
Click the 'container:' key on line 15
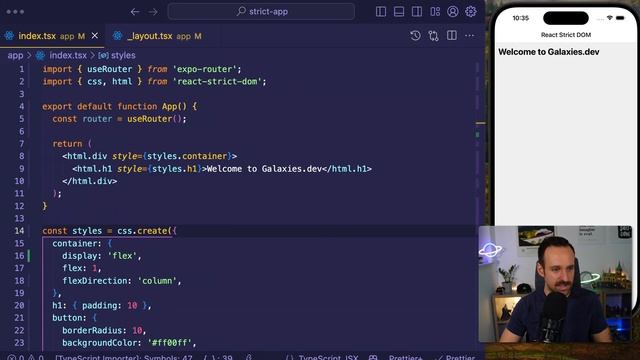(77, 243)
